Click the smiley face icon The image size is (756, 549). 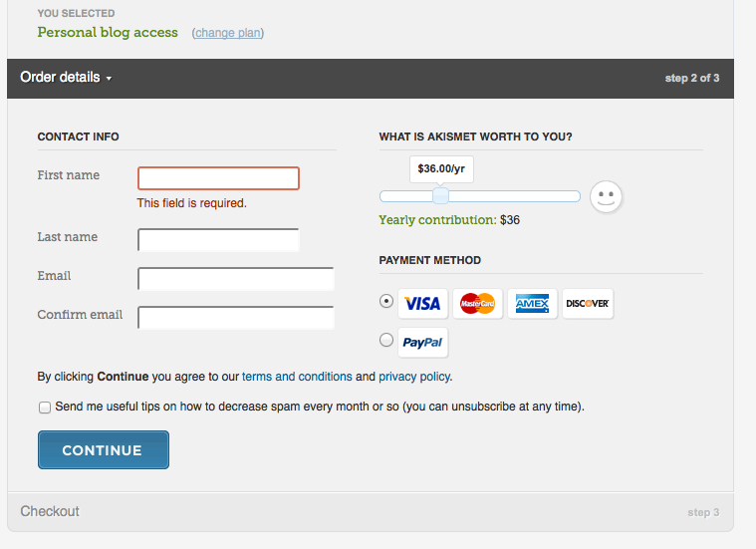click(x=606, y=197)
